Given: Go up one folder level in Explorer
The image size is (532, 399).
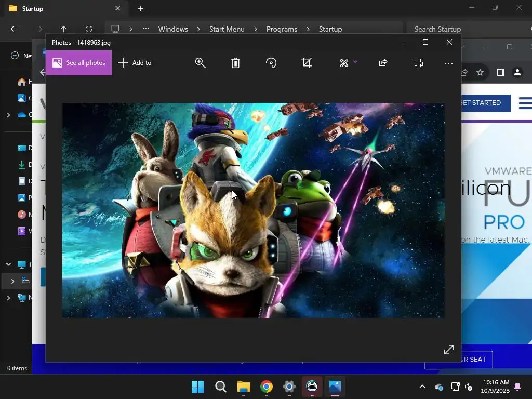Looking at the screenshot, I should tap(63, 29).
